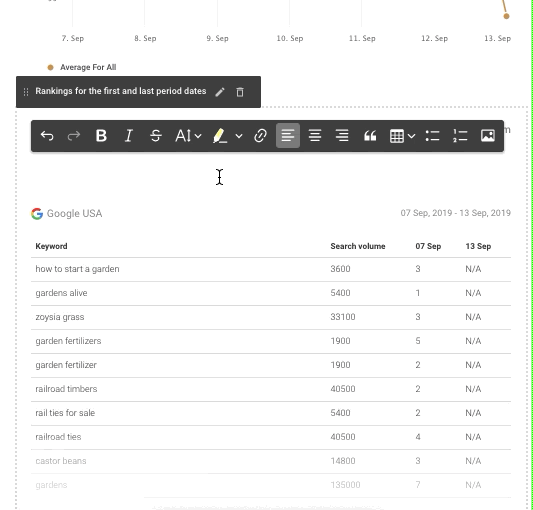
Task: Open the insert table dropdown
Action: coord(402,136)
